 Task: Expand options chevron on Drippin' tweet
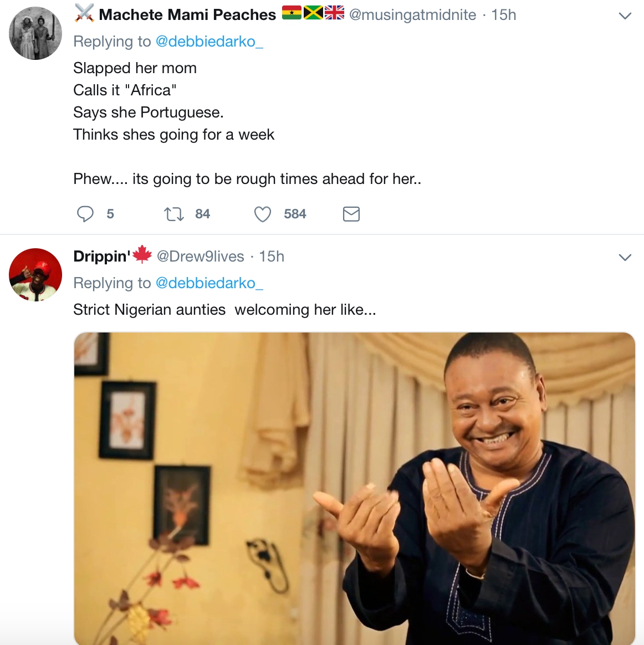tap(625, 257)
